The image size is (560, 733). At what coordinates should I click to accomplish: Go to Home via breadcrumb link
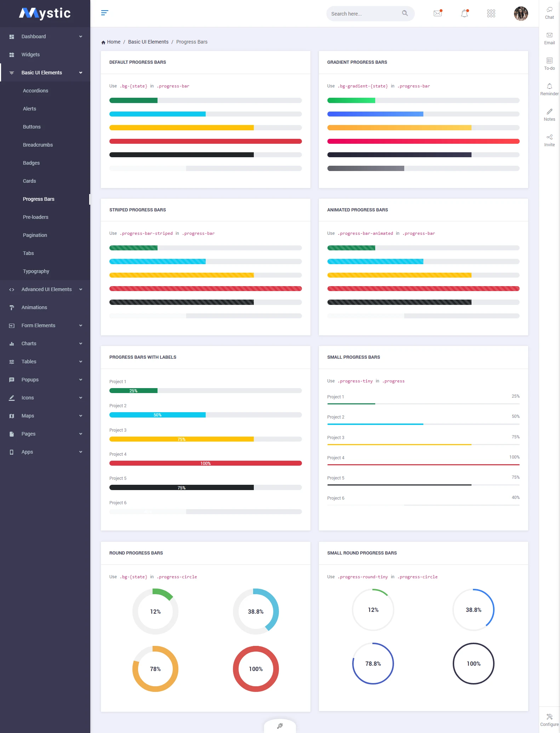[113, 42]
